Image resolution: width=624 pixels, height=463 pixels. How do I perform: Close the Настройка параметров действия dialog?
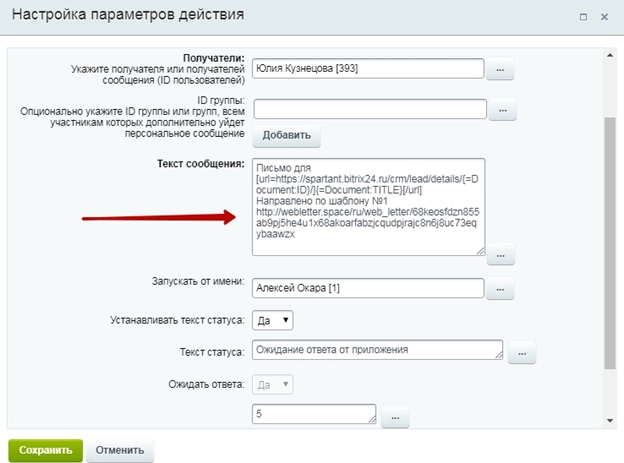pyautogui.click(x=604, y=17)
